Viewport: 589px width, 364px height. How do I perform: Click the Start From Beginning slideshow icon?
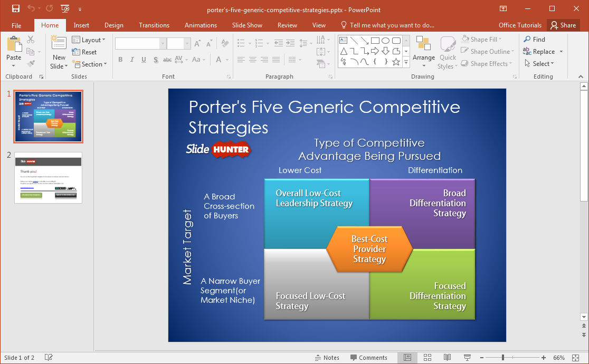pyautogui.click(x=65, y=9)
